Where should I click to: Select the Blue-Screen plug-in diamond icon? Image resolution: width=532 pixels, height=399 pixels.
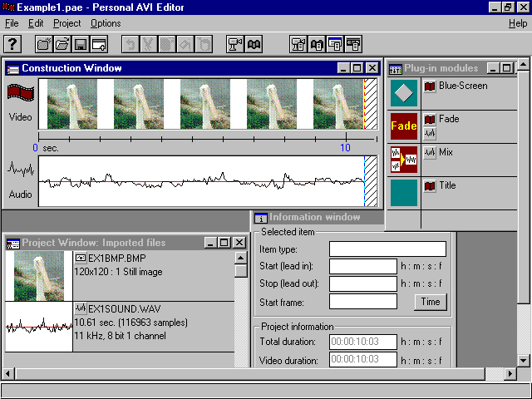click(404, 93)
